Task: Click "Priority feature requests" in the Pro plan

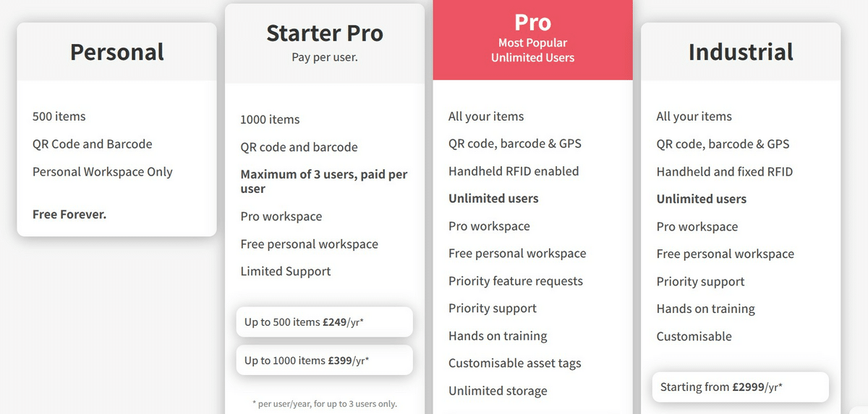Action: pos(515,281)
